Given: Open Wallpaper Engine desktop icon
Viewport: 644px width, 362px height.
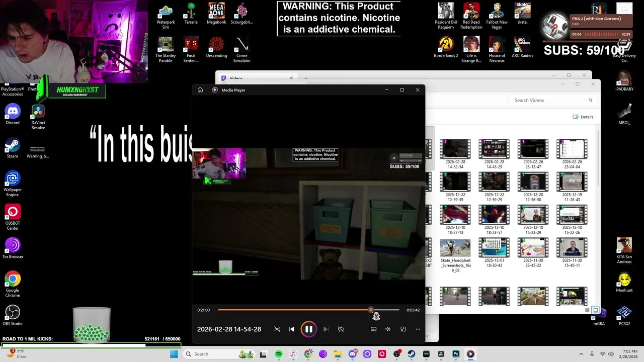Looking at the screenshot, I should coord(13,184).
